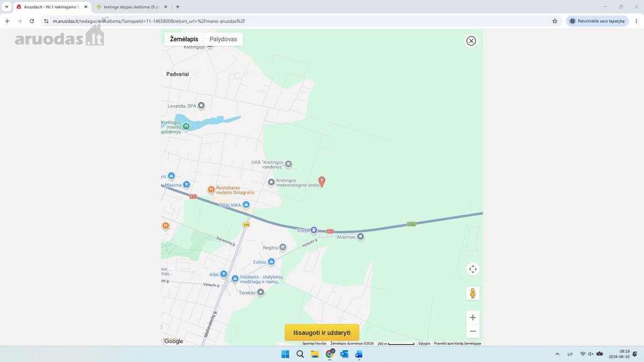The image size is (644, 362).
Task: Click Patvirtinkite savo tapatybę profile button
Action: [597, 21]
